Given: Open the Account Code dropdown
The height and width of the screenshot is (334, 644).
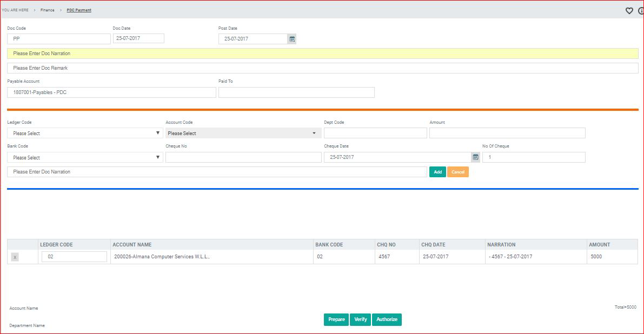Looking at the screenshot, I should click(243, 133).
